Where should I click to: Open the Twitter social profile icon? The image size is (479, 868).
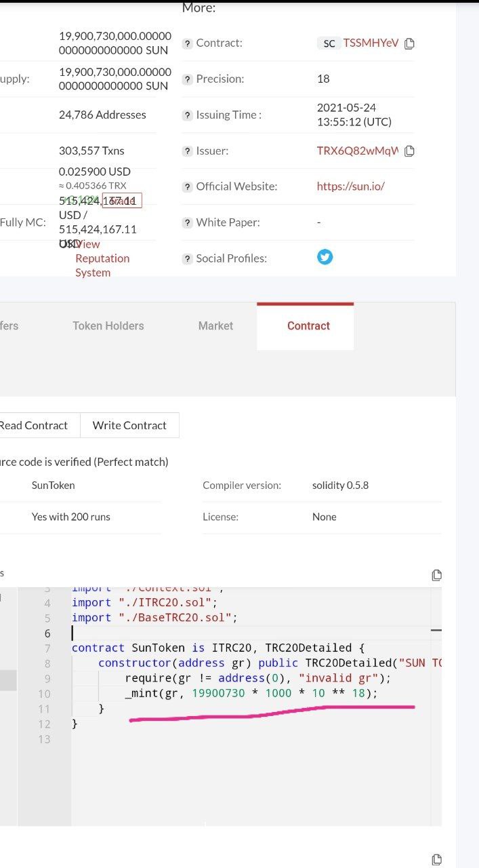[x=325, y=257]
